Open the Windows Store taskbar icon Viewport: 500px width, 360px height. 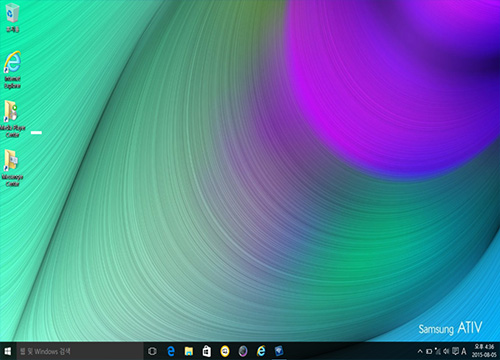pos(207,351)
